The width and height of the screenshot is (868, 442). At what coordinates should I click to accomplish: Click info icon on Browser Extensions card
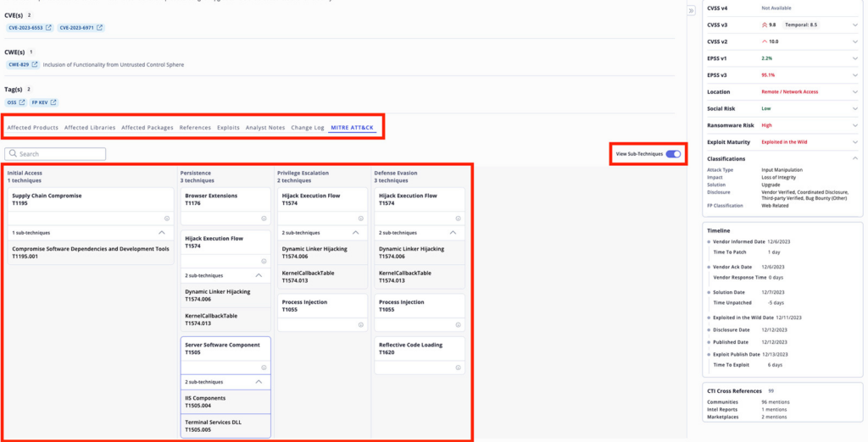click(264, 218)
